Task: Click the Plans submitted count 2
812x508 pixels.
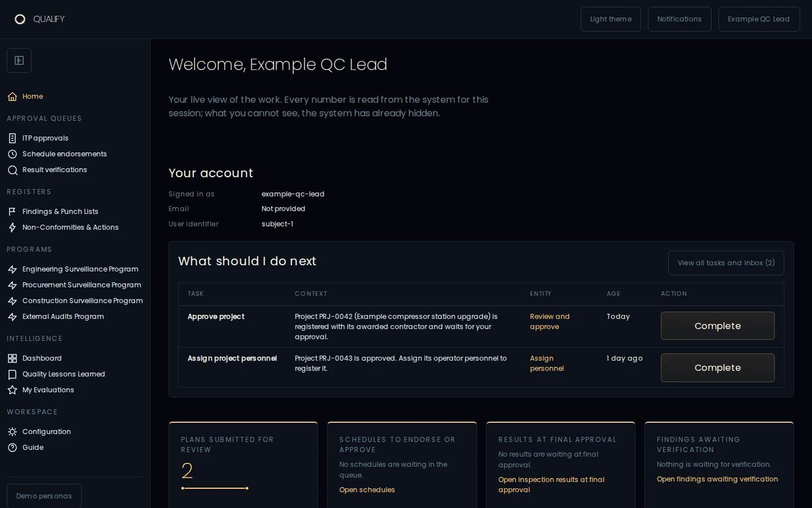Action: pyautogui.click(x=187, y=471)
